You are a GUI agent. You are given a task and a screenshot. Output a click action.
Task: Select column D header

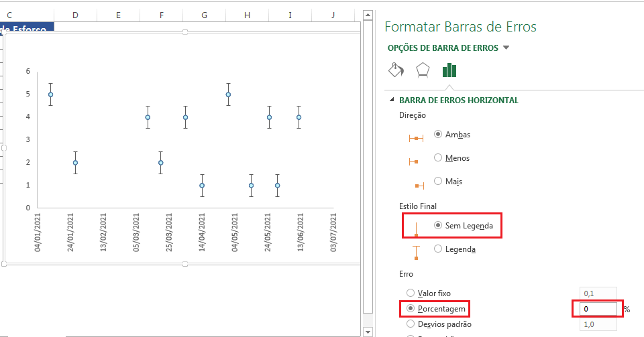tap(74, 14)
